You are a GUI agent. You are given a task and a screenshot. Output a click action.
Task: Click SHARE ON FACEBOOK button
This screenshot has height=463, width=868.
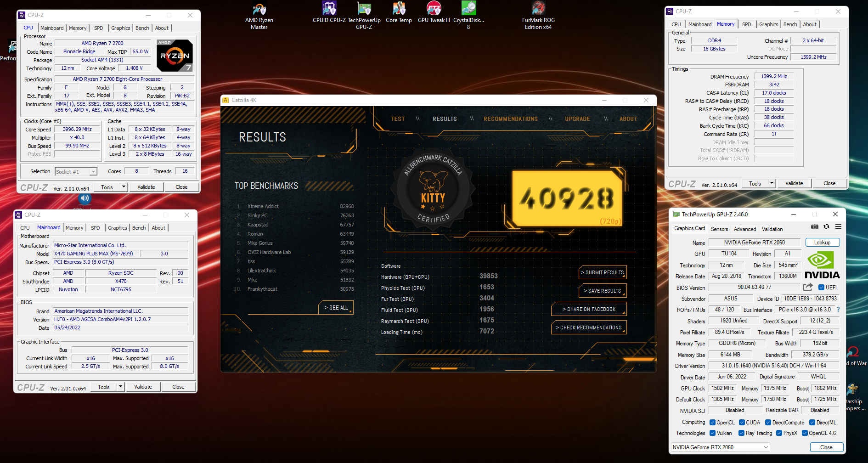(589, 309)
